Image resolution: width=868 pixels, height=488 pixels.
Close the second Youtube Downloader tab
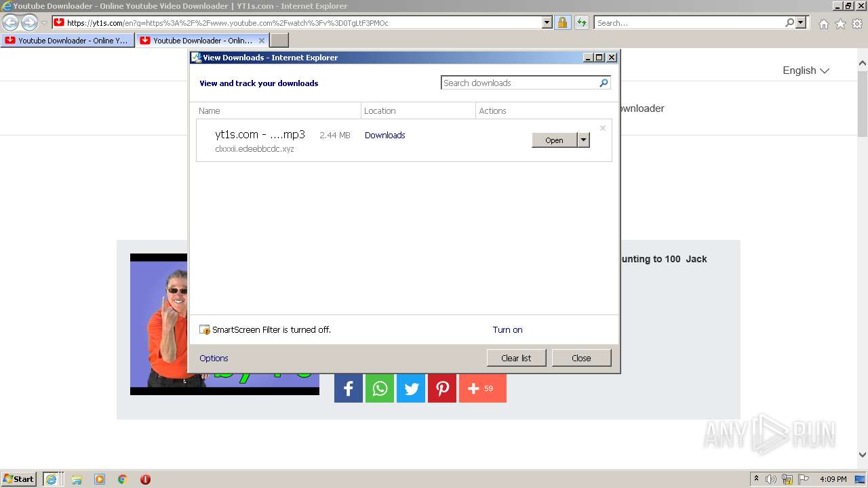262,41
